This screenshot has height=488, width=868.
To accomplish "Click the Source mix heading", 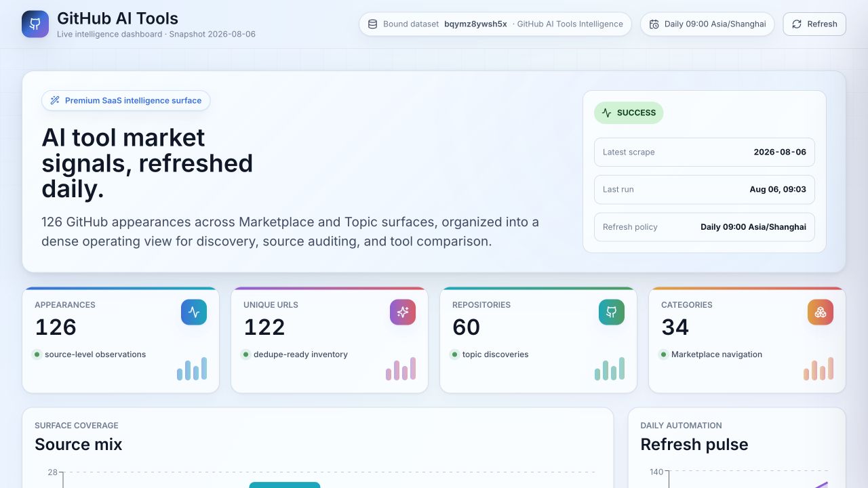I will (79, 445).
